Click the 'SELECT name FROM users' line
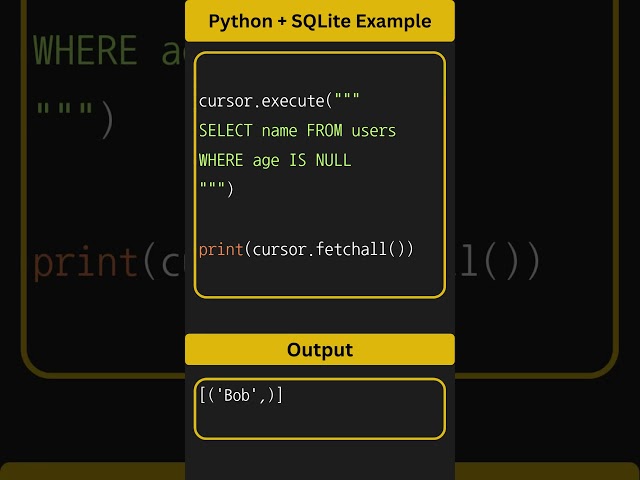 (x=297, y=131)
